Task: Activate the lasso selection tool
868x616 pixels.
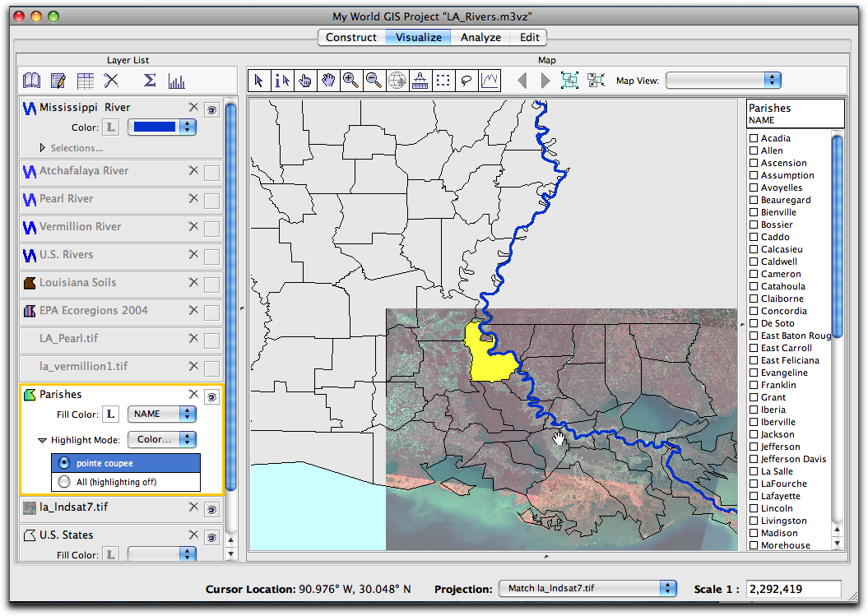Action: click(x=465, y=80)
